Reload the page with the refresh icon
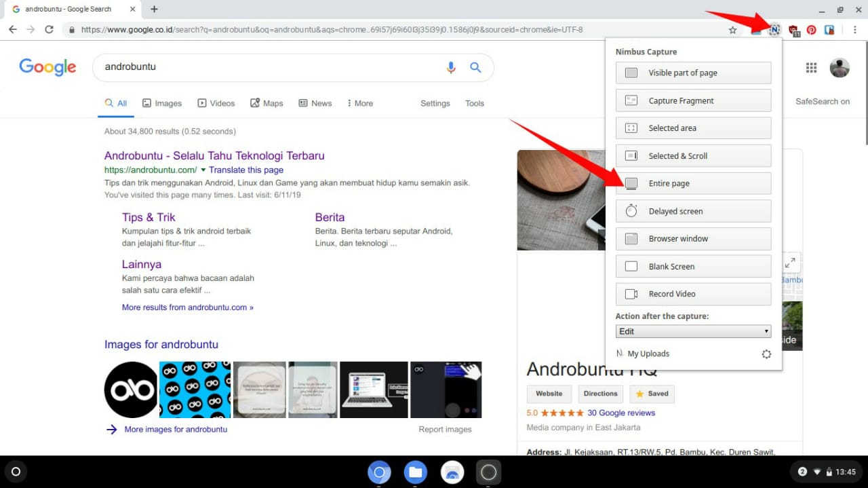Image resolution: width=868 pixels, height=488 pixels. [x=48, y=29]
